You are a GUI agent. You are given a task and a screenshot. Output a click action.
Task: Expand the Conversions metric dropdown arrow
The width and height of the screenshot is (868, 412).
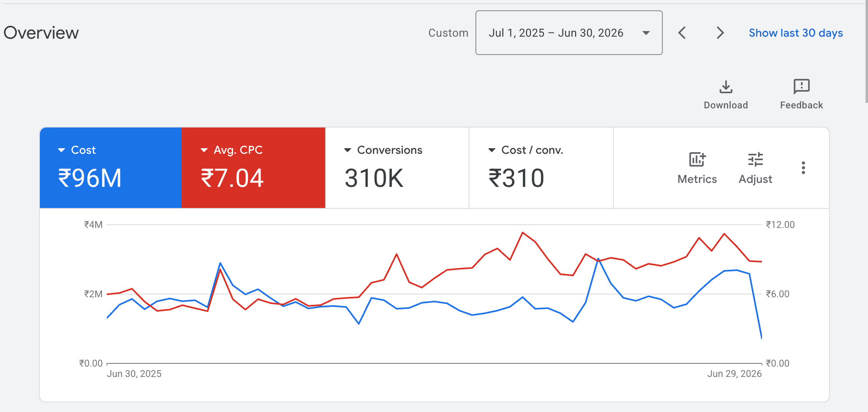(348, 150)
